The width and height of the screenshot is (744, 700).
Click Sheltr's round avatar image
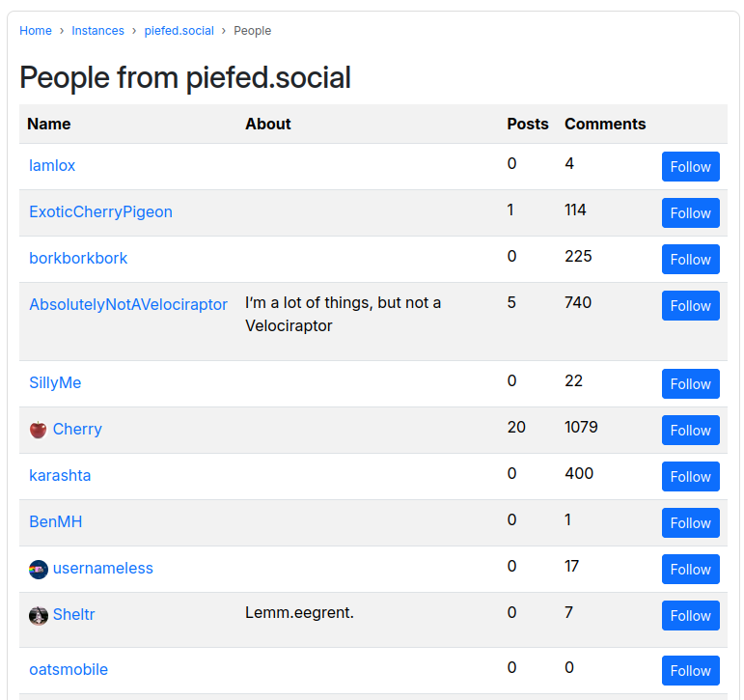[x=38, y=615]
